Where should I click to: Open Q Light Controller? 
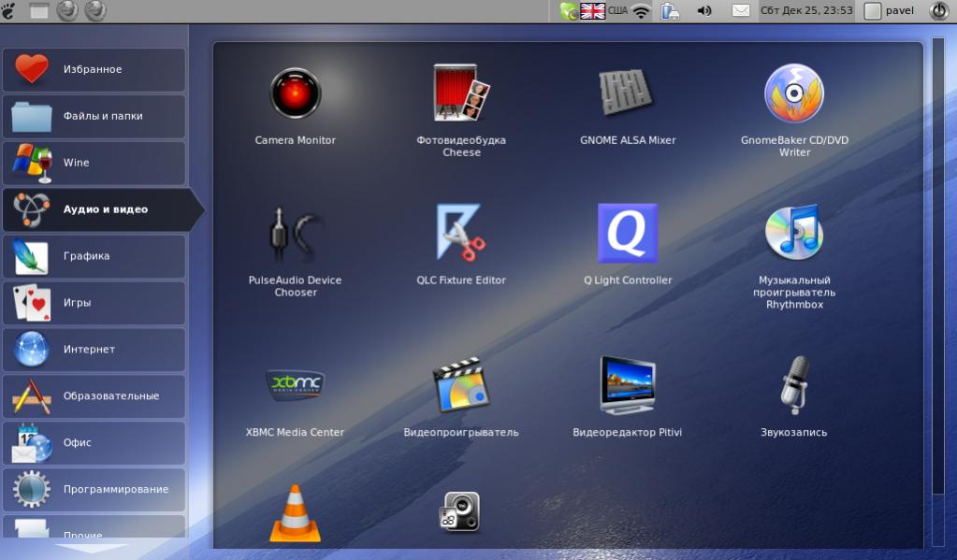627,235
